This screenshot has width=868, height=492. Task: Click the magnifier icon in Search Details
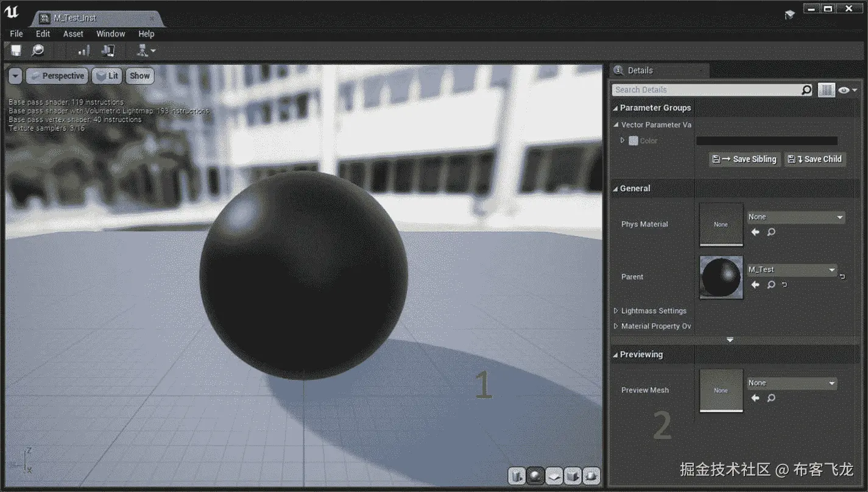point(806,90)
